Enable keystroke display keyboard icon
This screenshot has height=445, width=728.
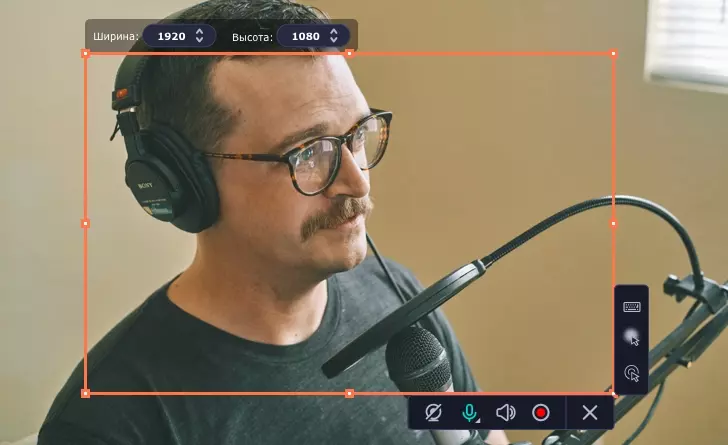tap(631, 307)
